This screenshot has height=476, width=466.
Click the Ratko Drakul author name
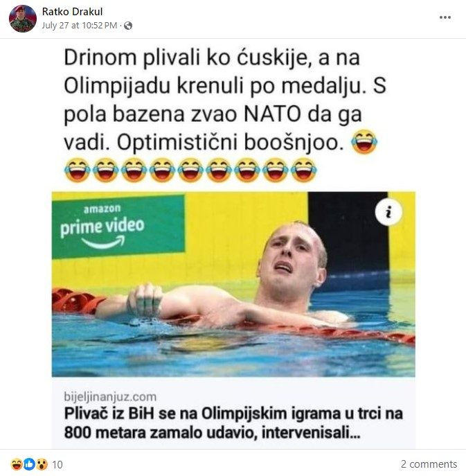coord(72,12)
